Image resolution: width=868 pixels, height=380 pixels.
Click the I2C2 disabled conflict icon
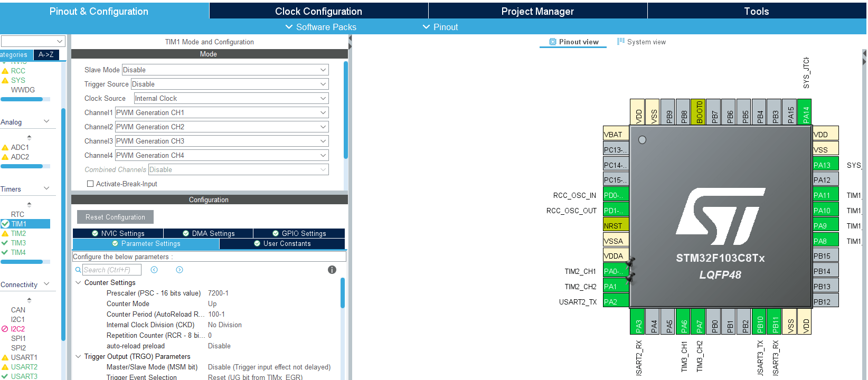pos(5,329)
